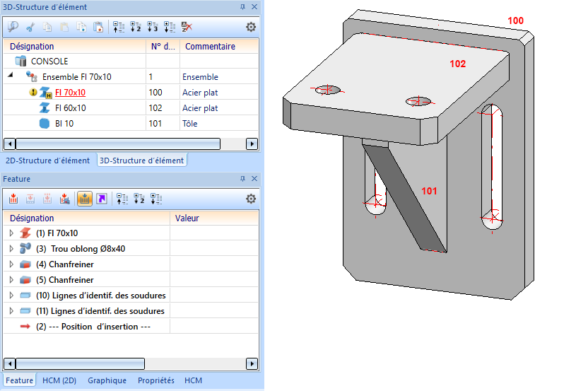
Task: Click left scroll arrow in Feature panel
Action: [x=9, y=363]
